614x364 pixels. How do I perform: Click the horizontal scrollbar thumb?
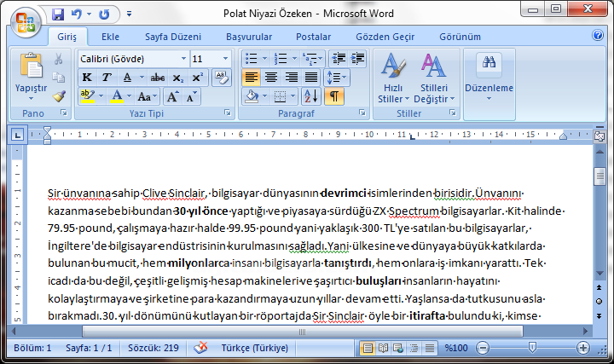pos(302,332)
